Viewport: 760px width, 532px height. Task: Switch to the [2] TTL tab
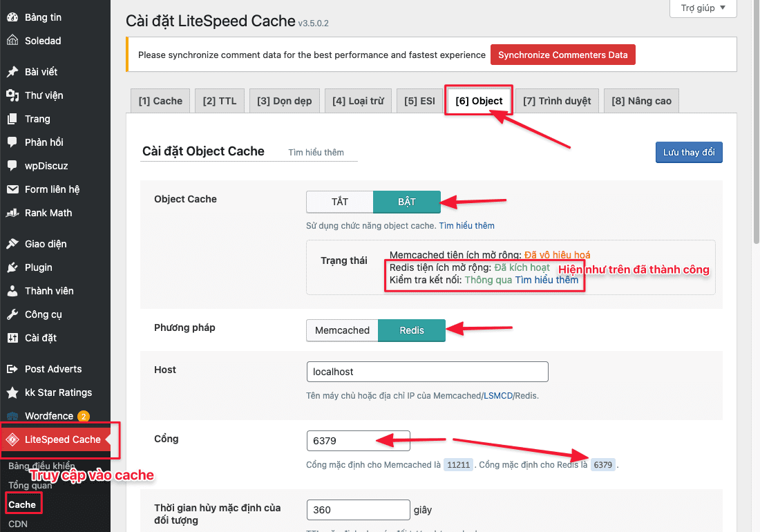tap(220, 101)
